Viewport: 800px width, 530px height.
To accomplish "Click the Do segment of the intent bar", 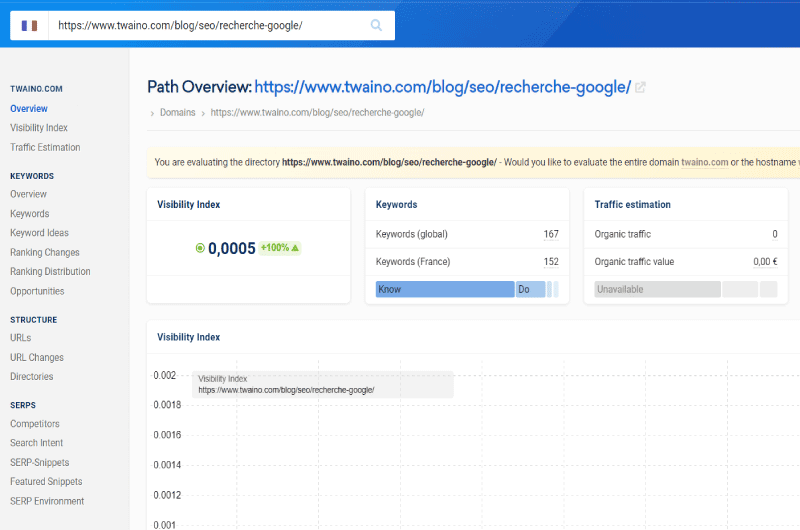I will [531, 289].
